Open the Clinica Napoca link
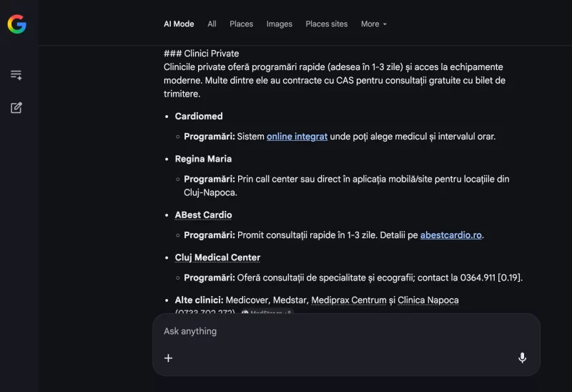This screenshot has height=392, width=572. pyautogui.click(x=428, y=300)
